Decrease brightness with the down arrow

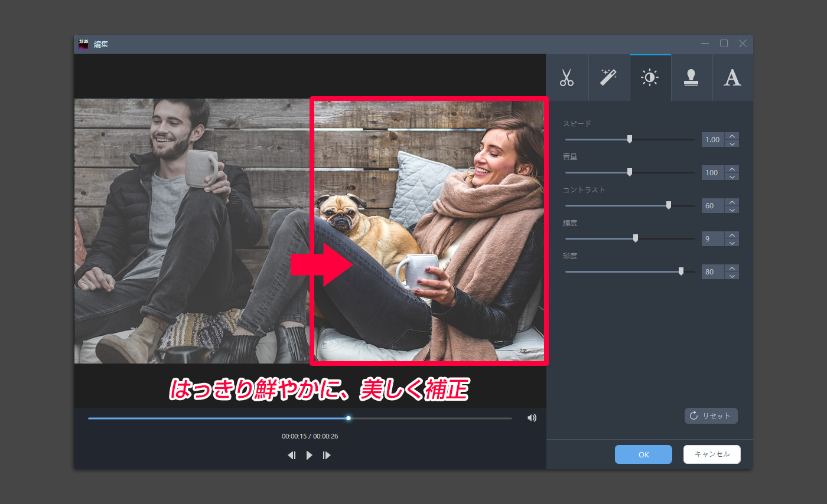(x=732, y=243)
